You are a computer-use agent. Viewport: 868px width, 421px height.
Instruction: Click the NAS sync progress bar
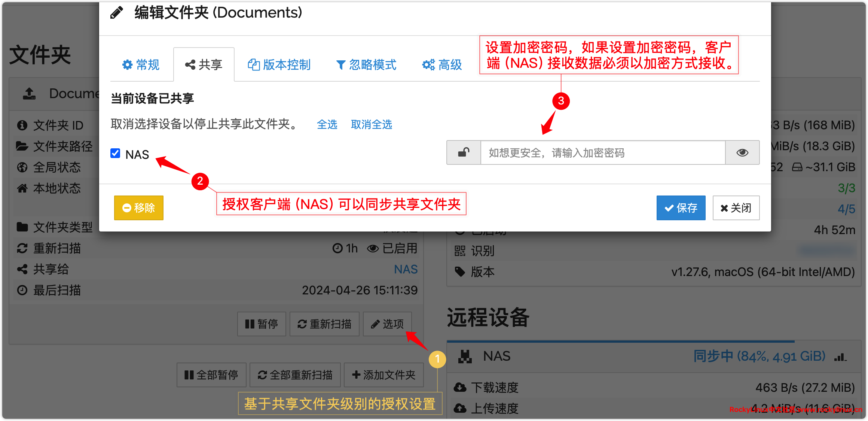coord(620,342)
